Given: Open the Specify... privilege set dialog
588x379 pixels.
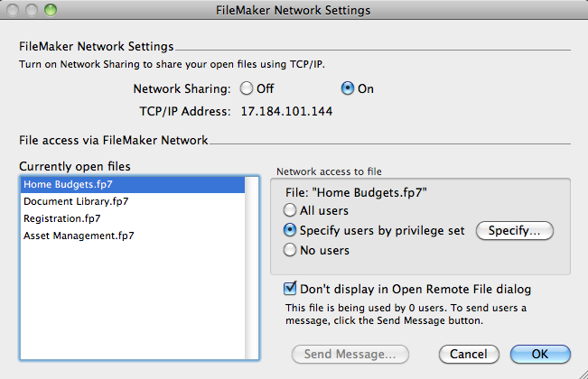Looking at the screenshot, I should pyautogui.click(x=514, y=230).
